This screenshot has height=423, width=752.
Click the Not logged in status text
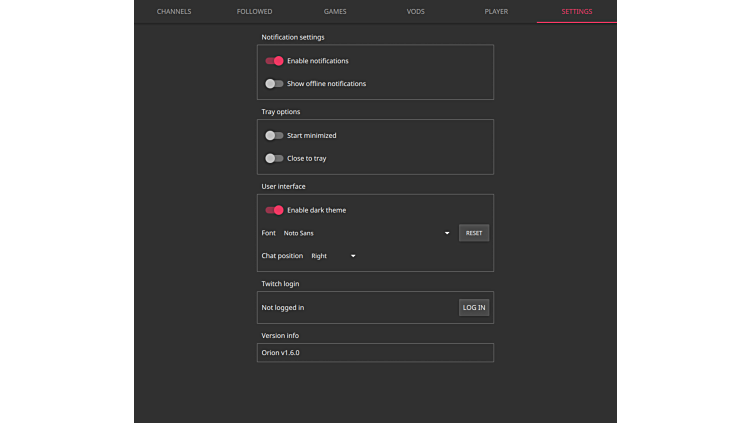283,308
